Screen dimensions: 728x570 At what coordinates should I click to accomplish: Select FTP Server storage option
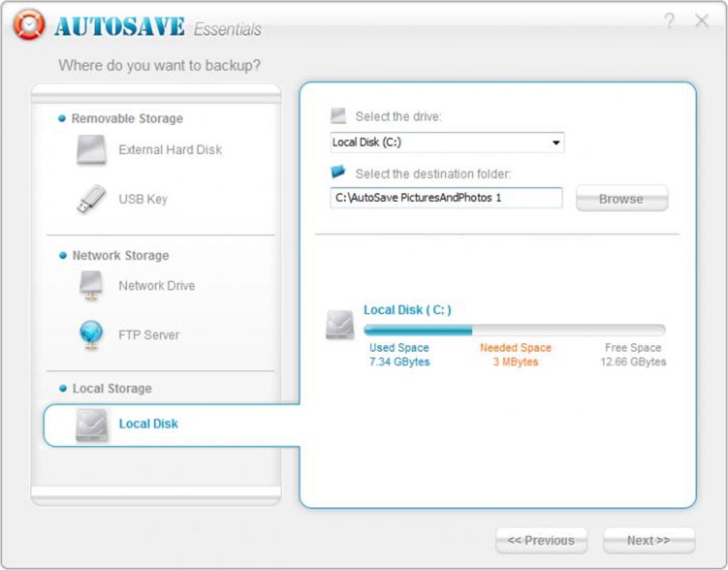tap(149, 335)
